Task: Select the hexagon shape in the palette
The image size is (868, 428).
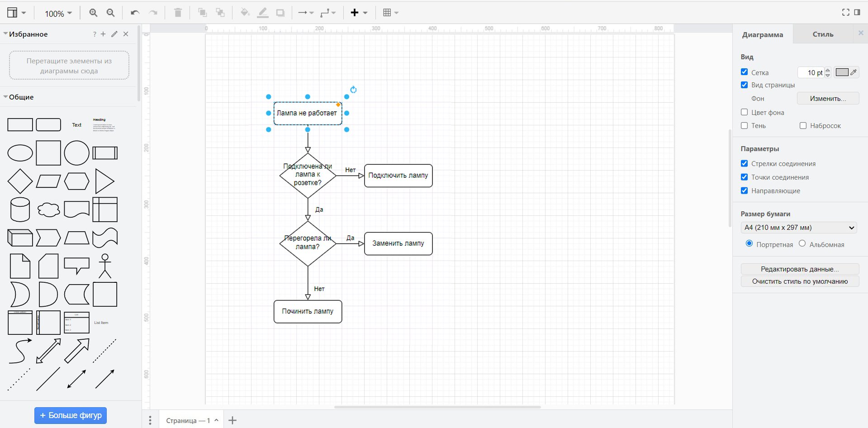Action: tap(76, 181)
